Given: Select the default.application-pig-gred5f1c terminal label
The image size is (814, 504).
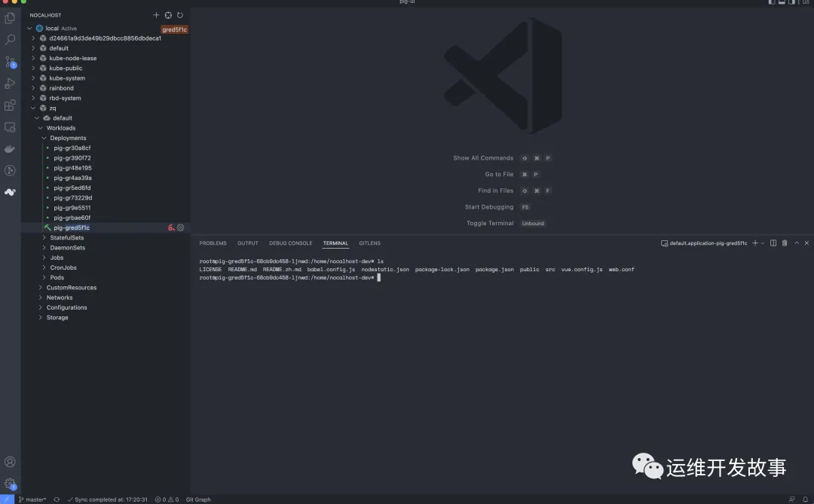Looking at the screenshot, I should (703, 243).
